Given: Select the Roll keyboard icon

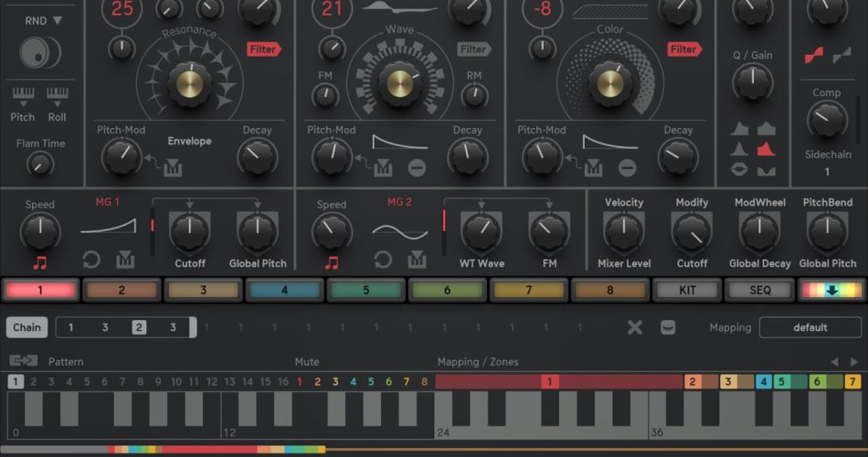Looking at the screenshot, I should pyautogui.click(x=57, y=95).
